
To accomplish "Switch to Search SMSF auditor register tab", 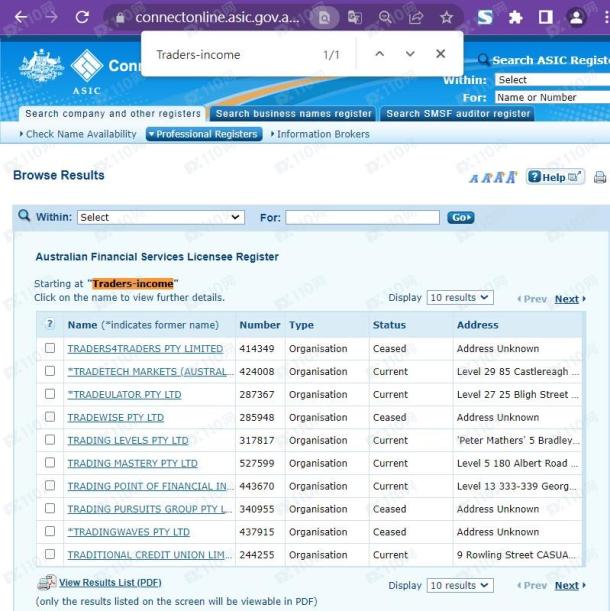I will [x=458, y=113].
